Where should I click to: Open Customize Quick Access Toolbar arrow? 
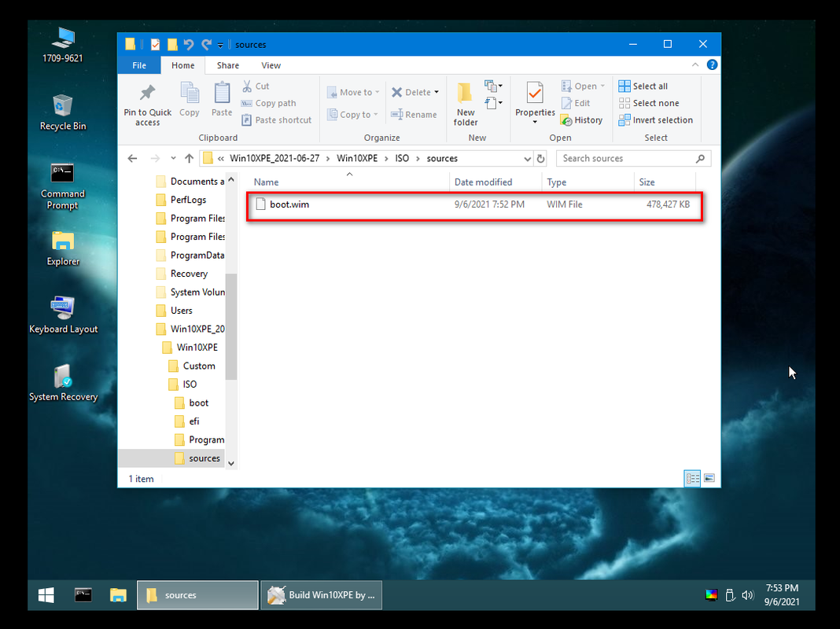click(220, 45)
